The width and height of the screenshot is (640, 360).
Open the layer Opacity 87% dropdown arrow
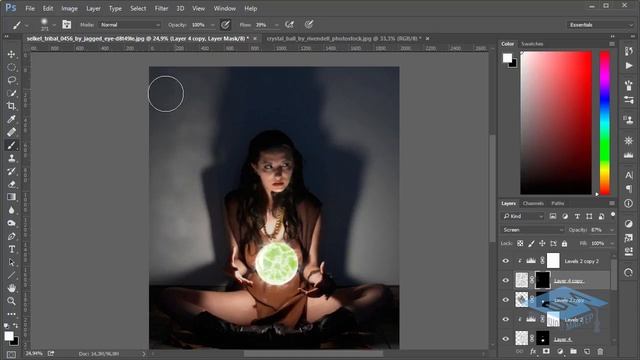[612, 230]
